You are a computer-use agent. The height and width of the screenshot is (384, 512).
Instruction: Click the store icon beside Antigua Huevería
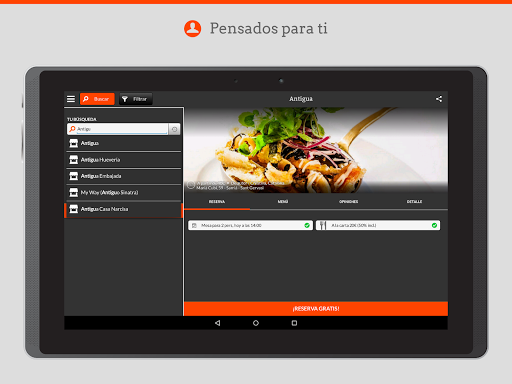pyautogui.click(x=73, y=160)
